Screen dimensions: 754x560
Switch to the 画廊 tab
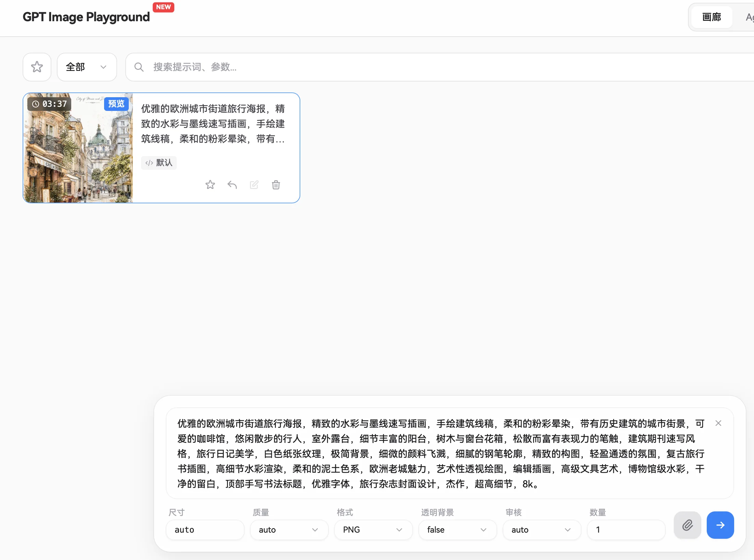pyautogui.click(x=712, y=17)
